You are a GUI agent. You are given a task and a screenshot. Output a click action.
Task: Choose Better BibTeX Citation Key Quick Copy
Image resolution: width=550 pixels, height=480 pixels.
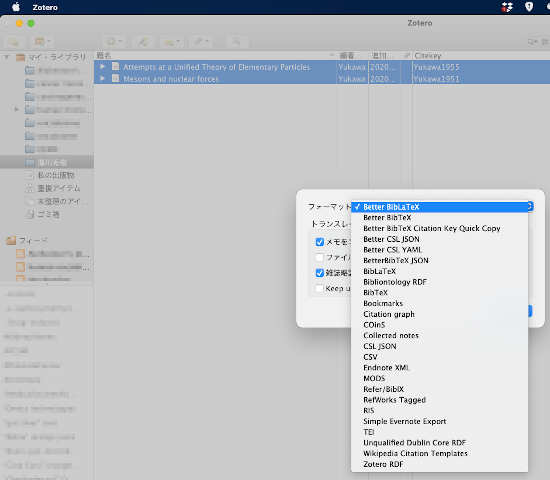(x=439, y=228)
